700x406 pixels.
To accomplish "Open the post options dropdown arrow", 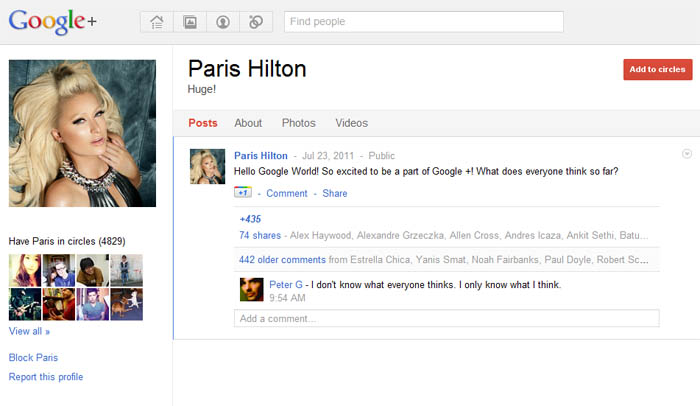I will (x=687, y=154).
